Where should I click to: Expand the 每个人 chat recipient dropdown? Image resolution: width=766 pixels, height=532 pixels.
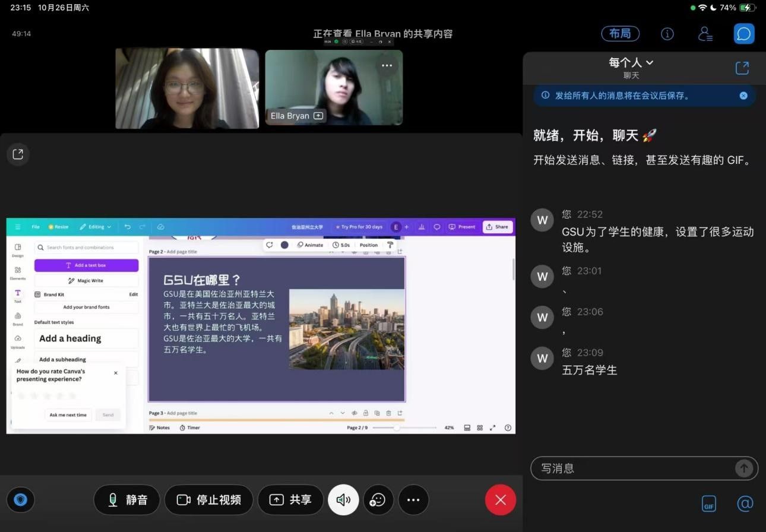(x=631, y=62)
